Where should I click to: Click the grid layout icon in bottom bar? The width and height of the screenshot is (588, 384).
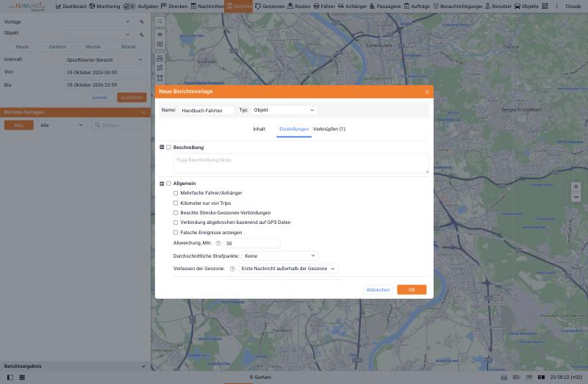[x=22, y=377]
